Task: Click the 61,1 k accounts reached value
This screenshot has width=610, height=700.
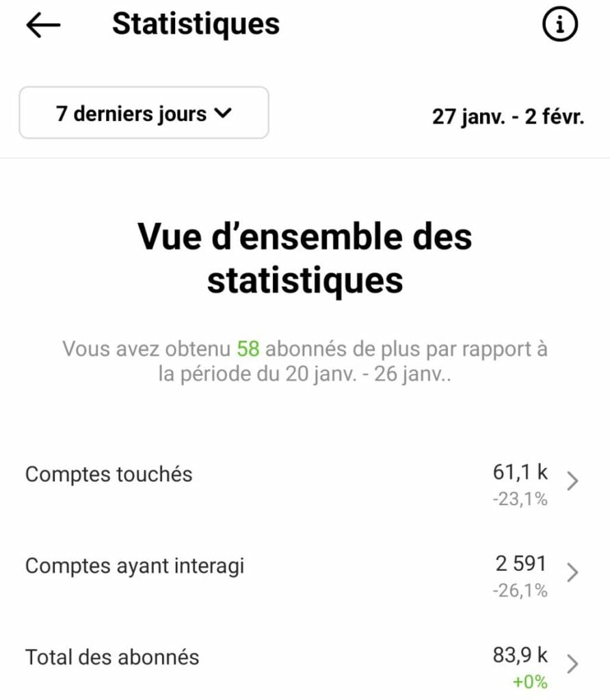Action: 520,472
